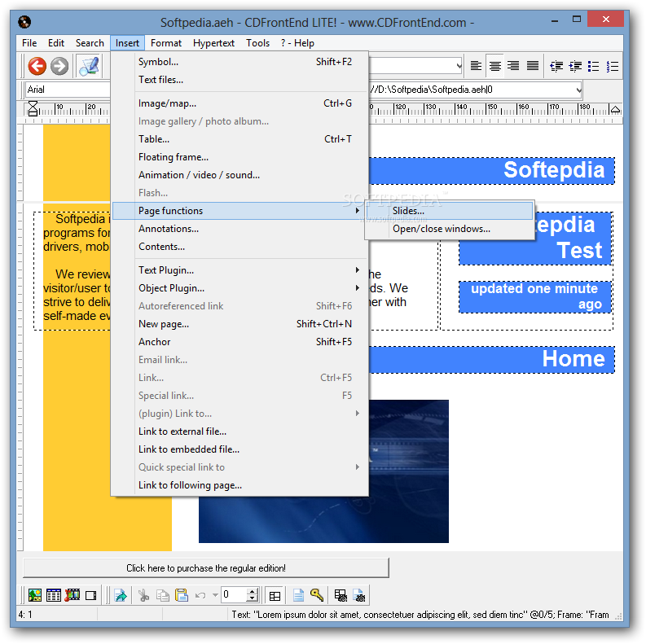Open the Search menu

click(90, 43)
